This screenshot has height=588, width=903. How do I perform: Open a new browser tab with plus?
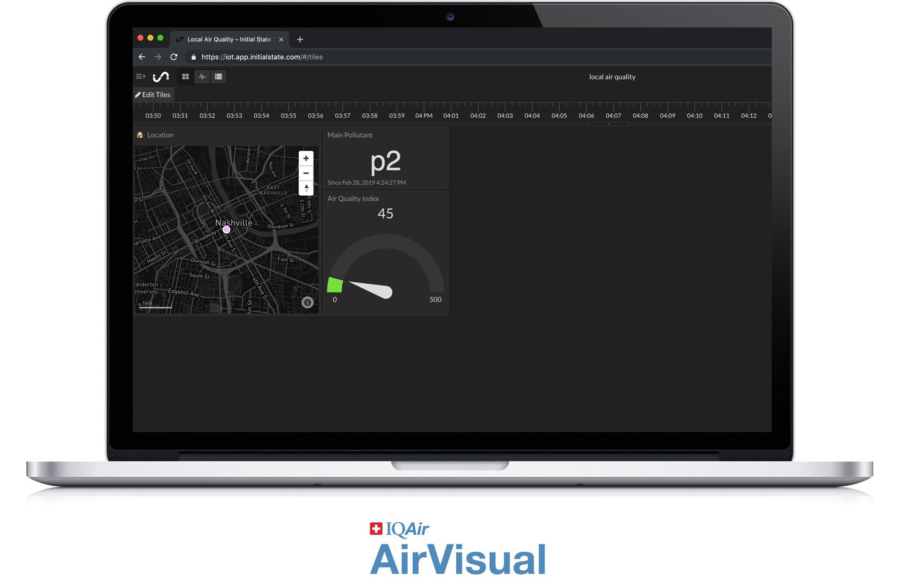pyautogui.click(x=300, y=39)
